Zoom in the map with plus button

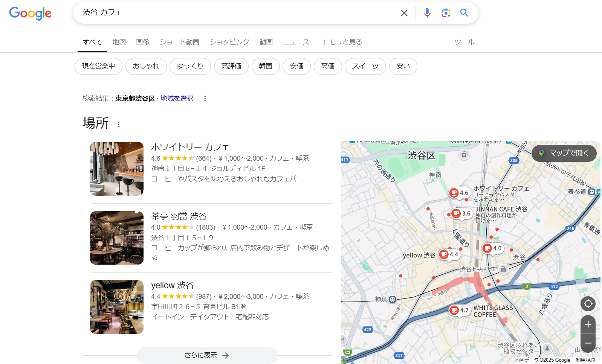tap(588, 324)
